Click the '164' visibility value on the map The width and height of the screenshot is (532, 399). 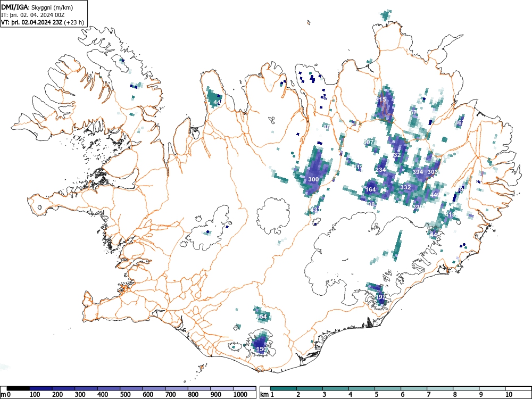click(371, 190)
